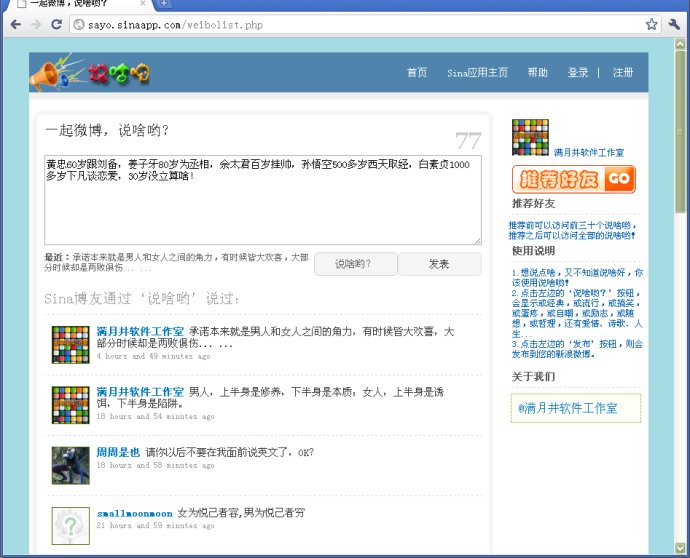Image resolution: width=690 pixels, height=558 pixels.
Task: Click the vertical scrollbar thumb
Action: point(680,132)
